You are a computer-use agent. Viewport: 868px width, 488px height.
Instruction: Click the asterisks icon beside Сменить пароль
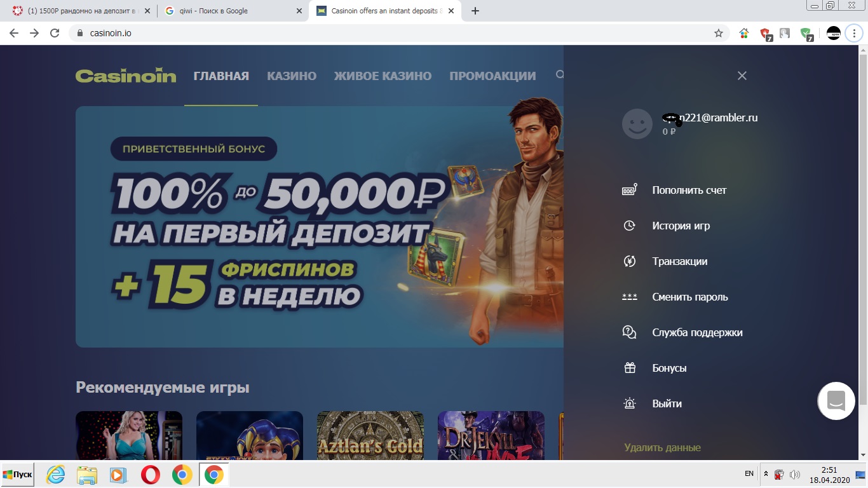click(629, 297)
